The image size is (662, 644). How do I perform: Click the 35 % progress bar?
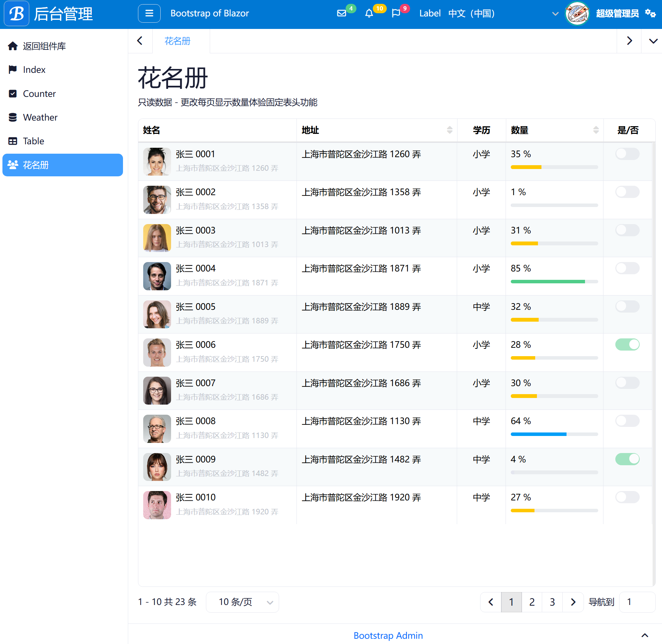click(x=554, y=167)
